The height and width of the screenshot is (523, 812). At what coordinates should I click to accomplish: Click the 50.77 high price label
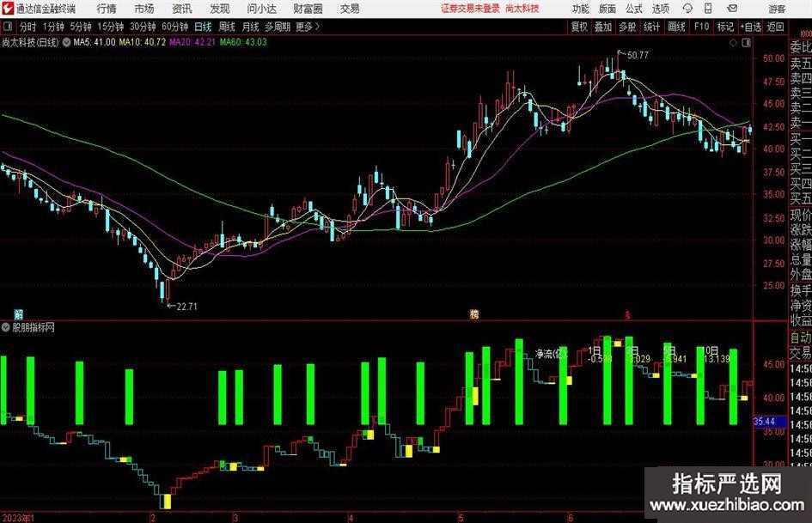pyautogui.click(x=638, y=56)
